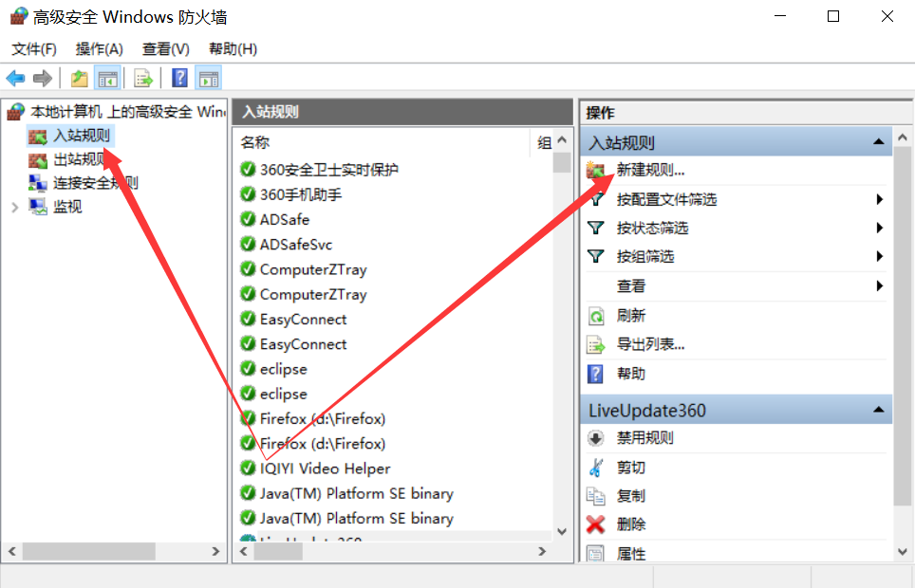Click 导出列表... action
The image size is (915, 588).
point(650,344)
